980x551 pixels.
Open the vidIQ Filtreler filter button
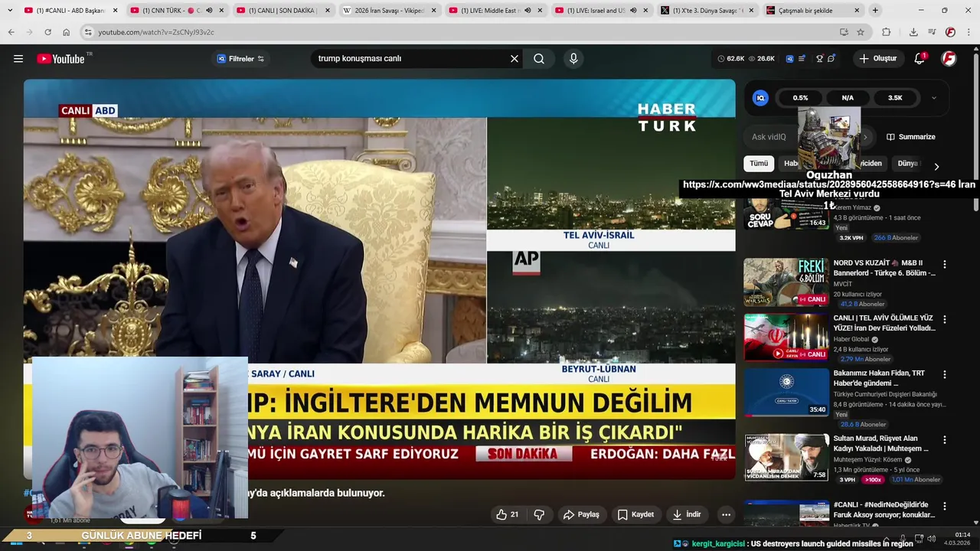pos(240,59)
